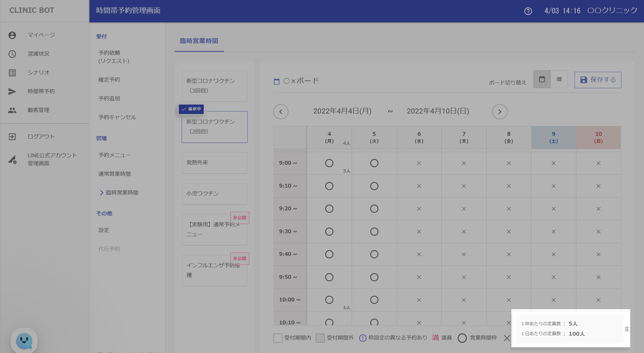Open 顧客管理 in the sidebar
This screenshot has width=644, height=353.
(x=38, y=110)
